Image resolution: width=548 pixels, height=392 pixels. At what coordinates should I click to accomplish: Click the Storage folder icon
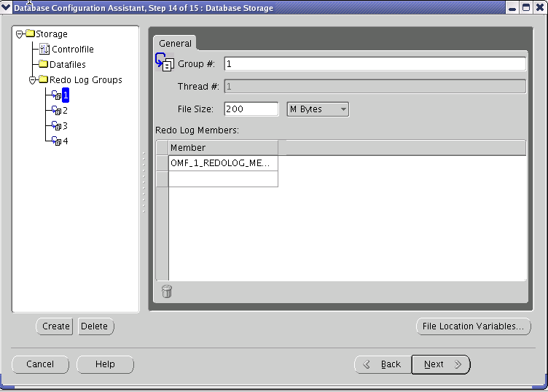click(x=31, y=34)
